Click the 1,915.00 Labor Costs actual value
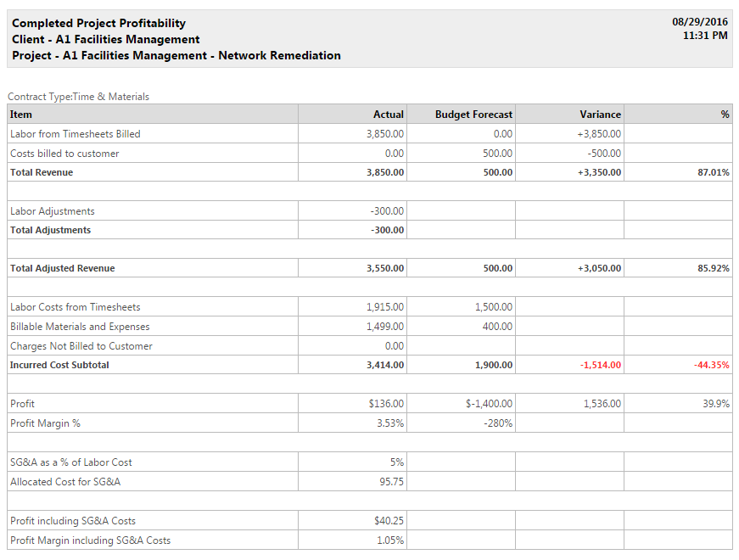Viewport: 739px width, 560px height. (x=385, y=307)
